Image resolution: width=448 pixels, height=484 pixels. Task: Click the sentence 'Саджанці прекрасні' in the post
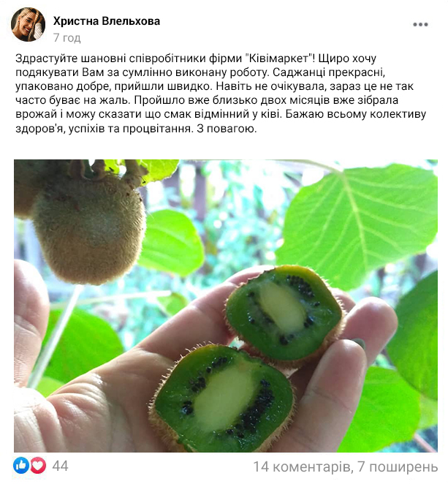click(x=329, y=72)
